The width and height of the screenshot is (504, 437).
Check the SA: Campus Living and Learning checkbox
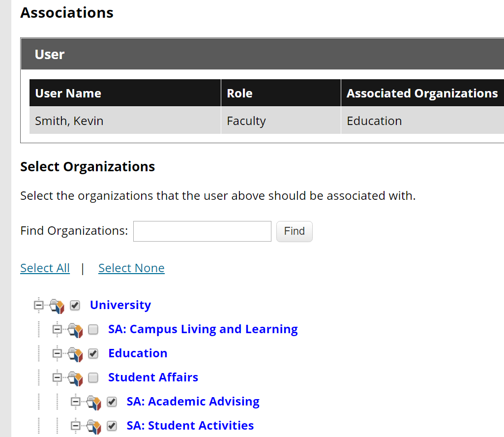pos(93,329)
